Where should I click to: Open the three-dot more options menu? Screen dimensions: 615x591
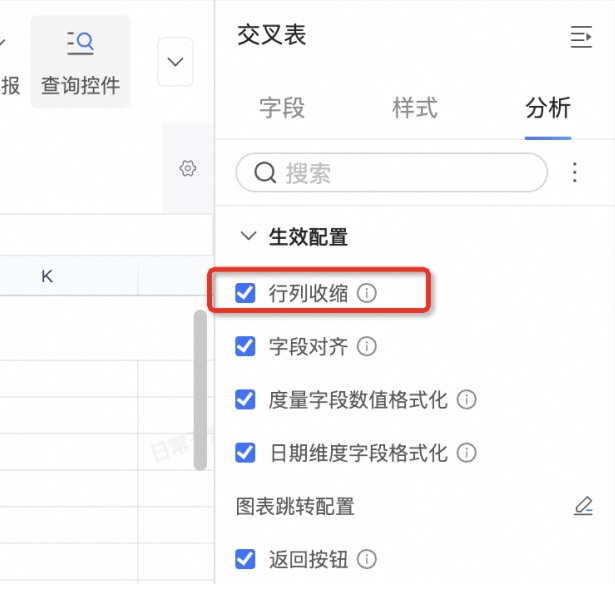pos(575,173)
